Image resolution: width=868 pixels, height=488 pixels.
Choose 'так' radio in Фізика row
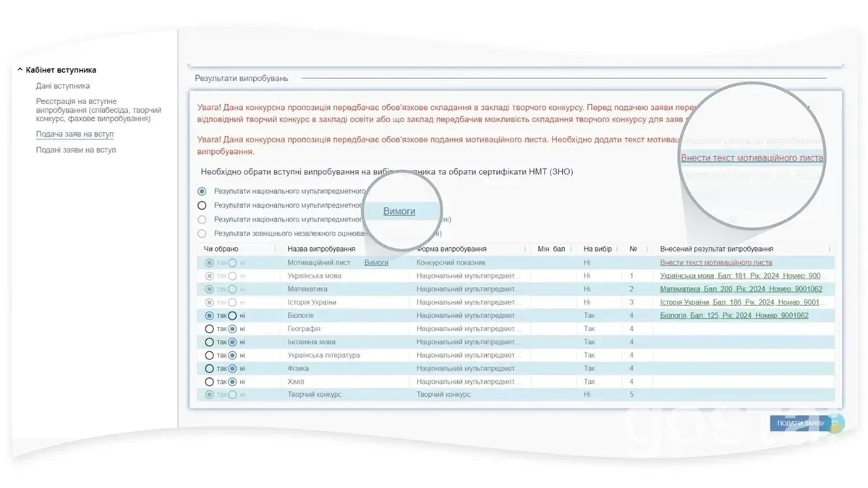(210, 368)
